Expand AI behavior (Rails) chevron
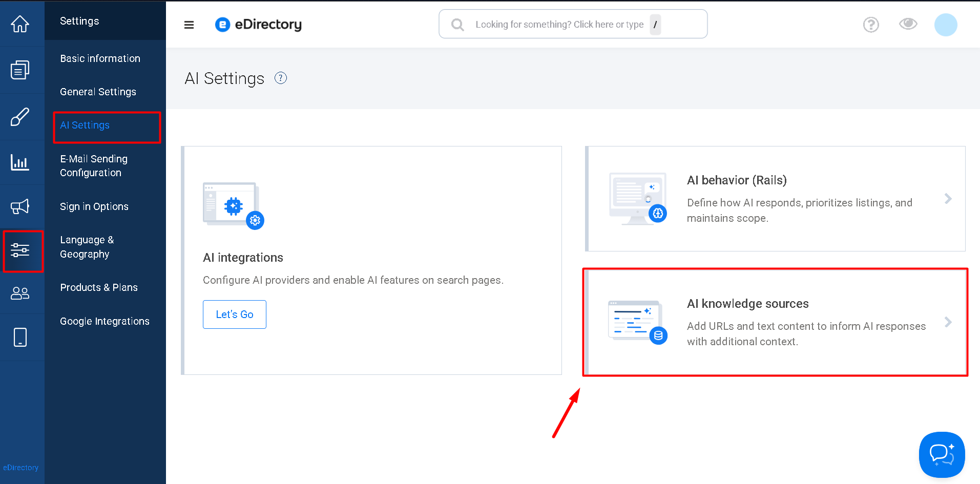980x484 pixels. click(948, 199)
